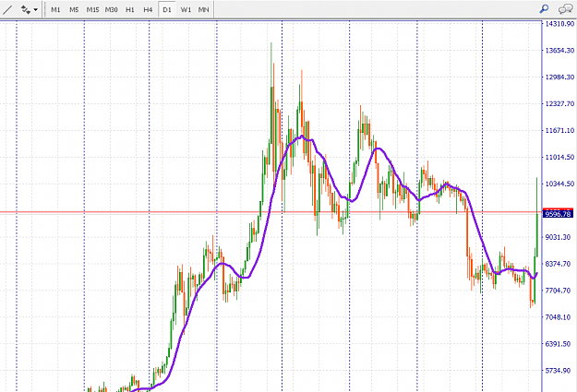
Task: Switch to M15 timeframe
Action: 92,9
